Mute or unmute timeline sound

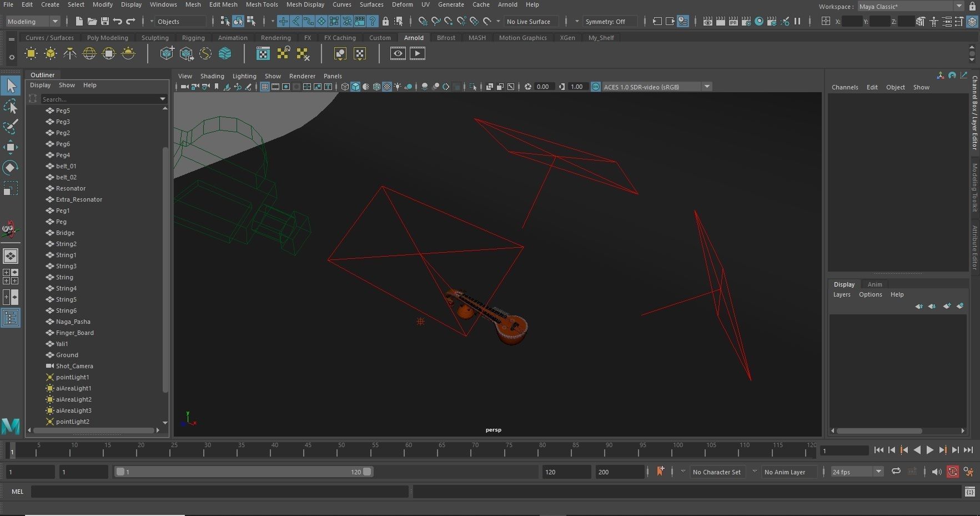click(937, 472)
